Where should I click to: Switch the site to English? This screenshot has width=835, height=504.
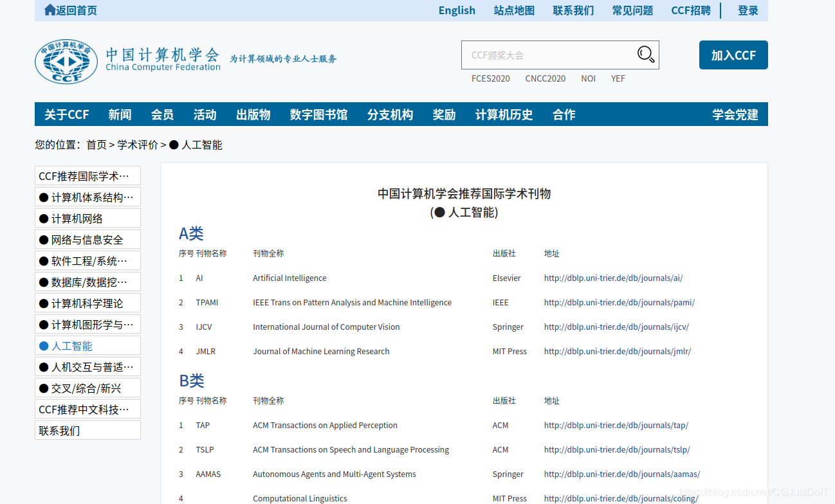point(457,10)
